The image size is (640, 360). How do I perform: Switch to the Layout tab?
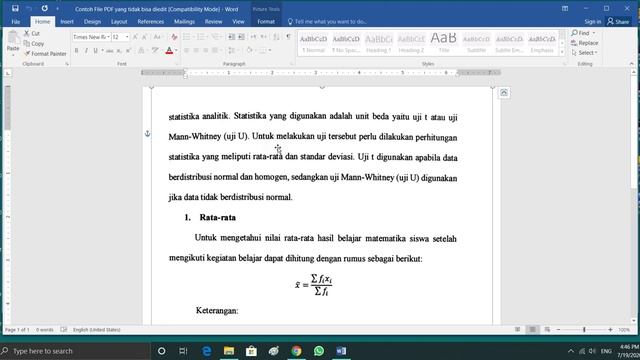click(x=119, y=22)
